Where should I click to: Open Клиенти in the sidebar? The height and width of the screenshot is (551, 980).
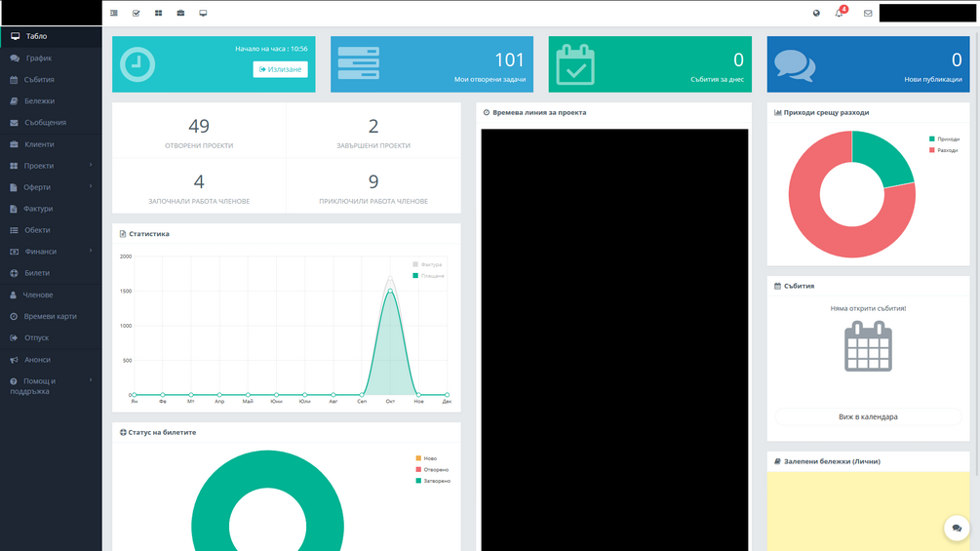coord(52,144)
